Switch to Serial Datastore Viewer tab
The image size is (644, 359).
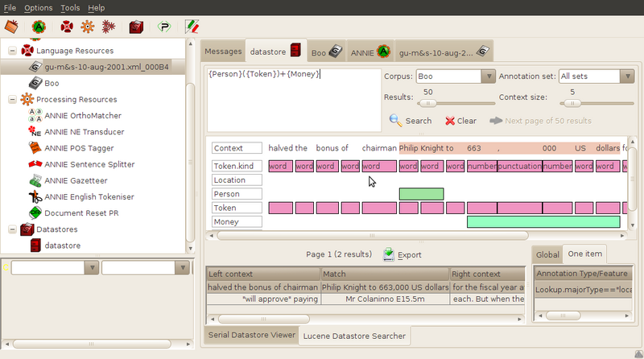251,335
